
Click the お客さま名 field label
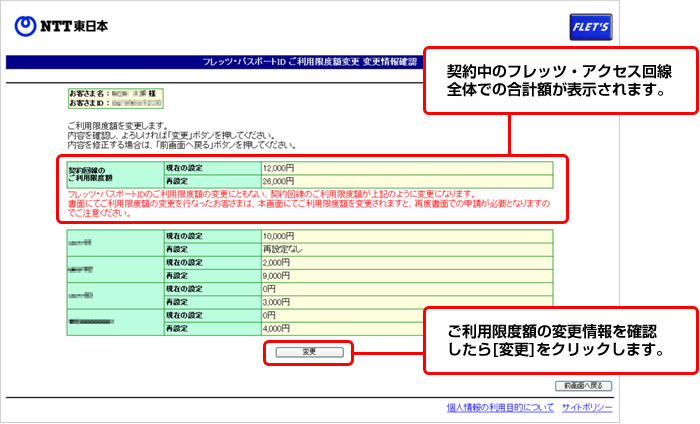point(88,93)
